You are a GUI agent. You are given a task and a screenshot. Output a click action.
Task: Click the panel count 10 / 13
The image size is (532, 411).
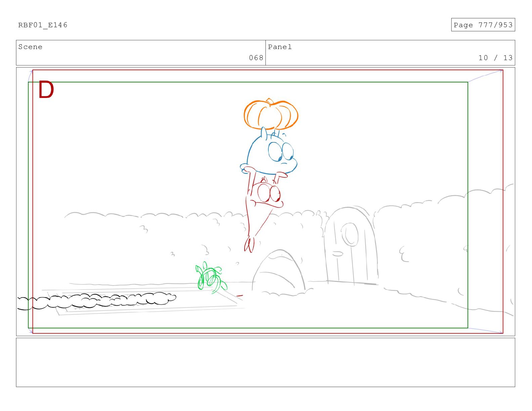(x=495, y=58)
